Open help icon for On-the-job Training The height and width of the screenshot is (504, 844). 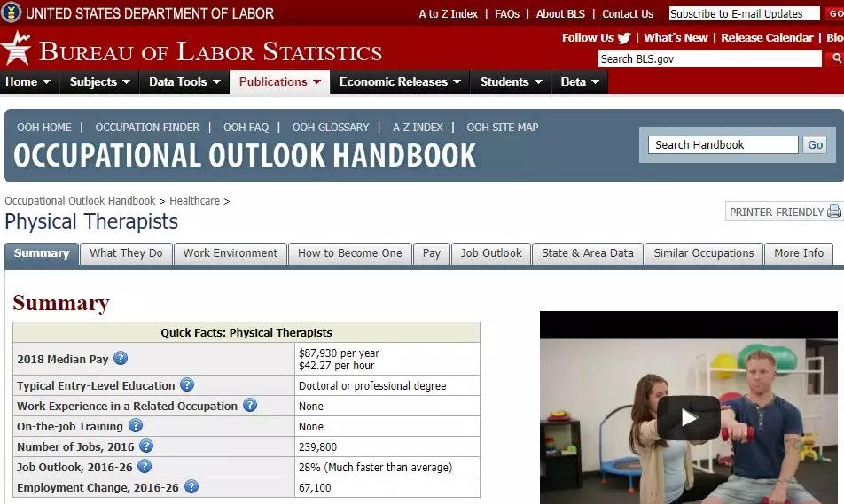click(x=136, y=426)
